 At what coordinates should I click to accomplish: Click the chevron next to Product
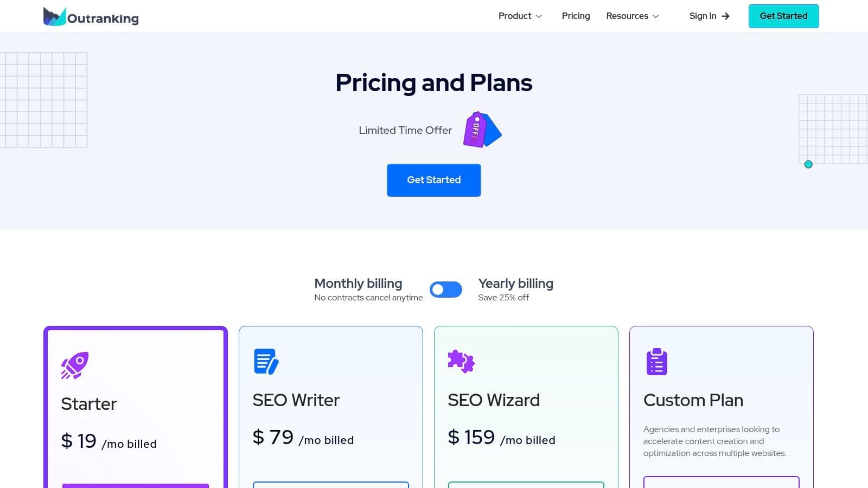[539, 16]
